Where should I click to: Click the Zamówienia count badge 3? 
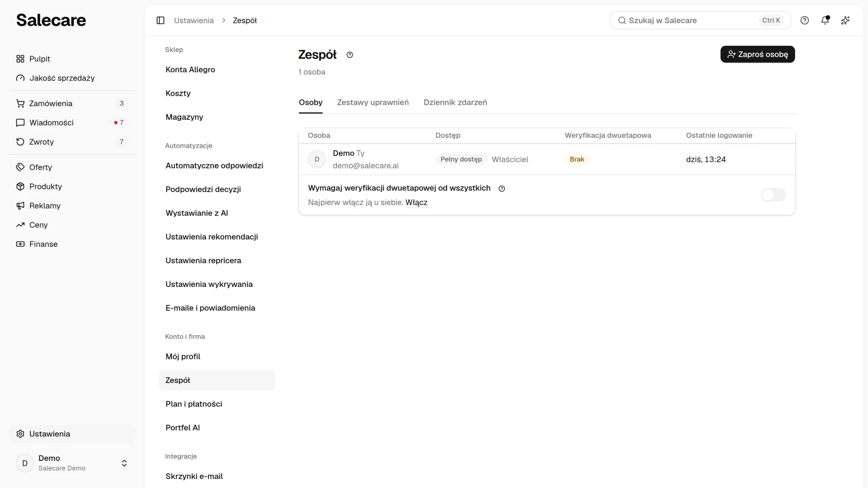click(x=122, y=103)
